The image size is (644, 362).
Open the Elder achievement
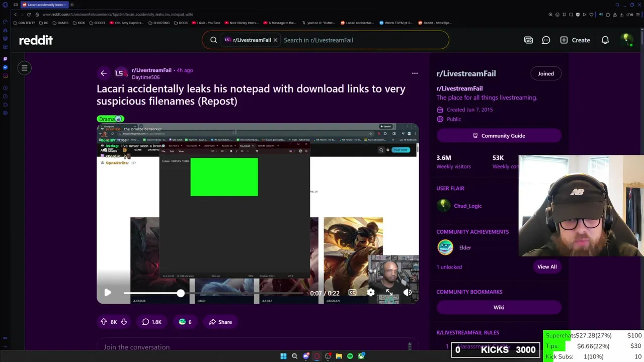465,247
